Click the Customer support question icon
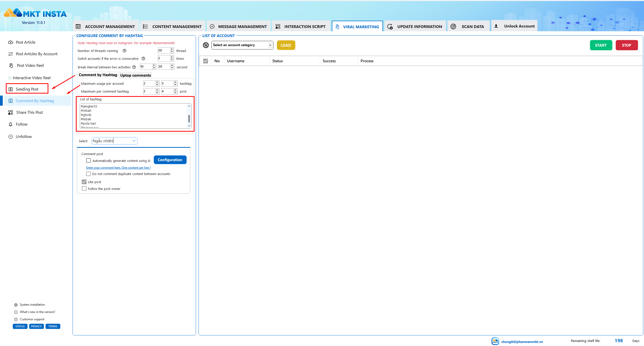The image size is (644, 346). pyautogui.click(x=16, y=320)
